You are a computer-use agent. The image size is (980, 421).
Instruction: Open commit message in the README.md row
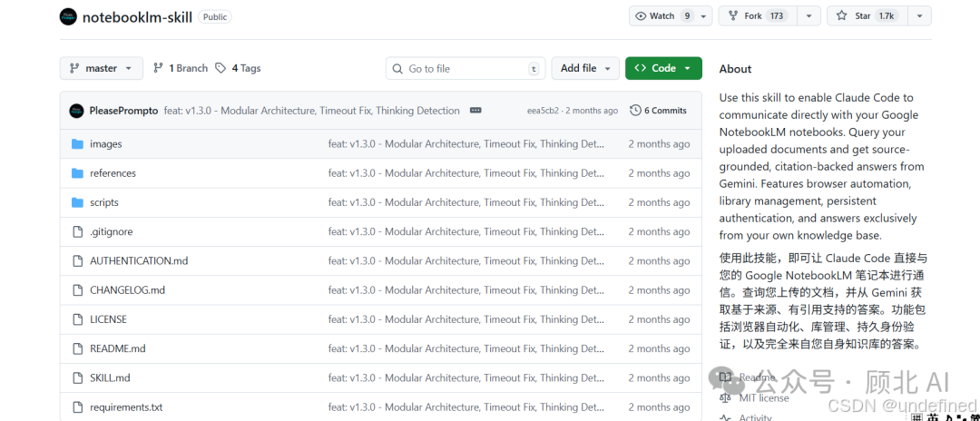[x=467, y=348]
